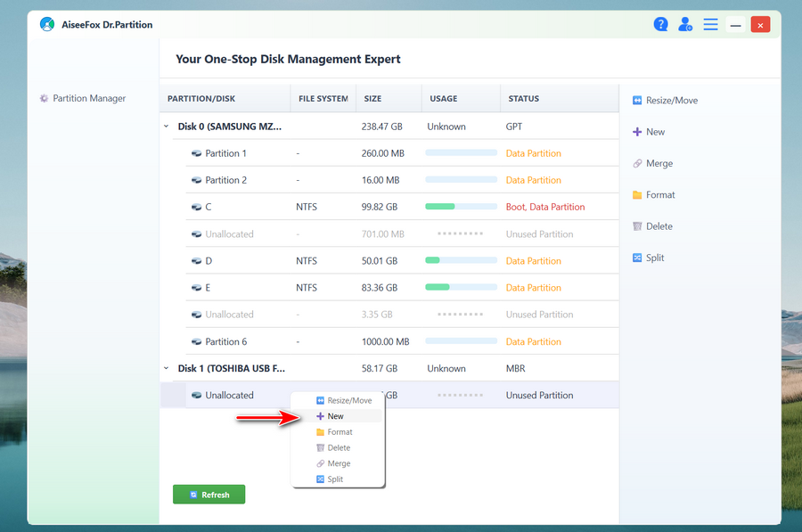Click the Split icon in right panel
The image size is (802, 532).
tap(637, 258)
